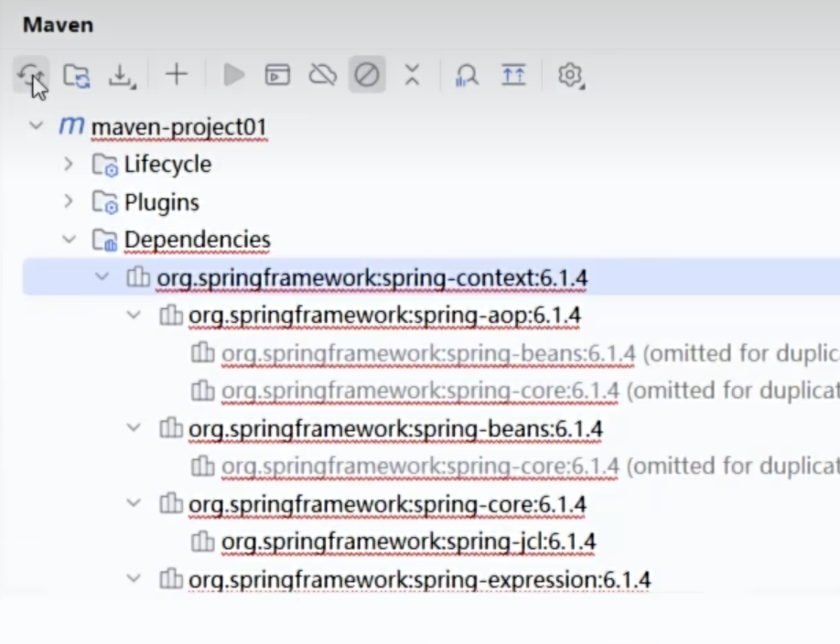
Task: Click the plus icon to add Maven project
Action: pos(176,75)
